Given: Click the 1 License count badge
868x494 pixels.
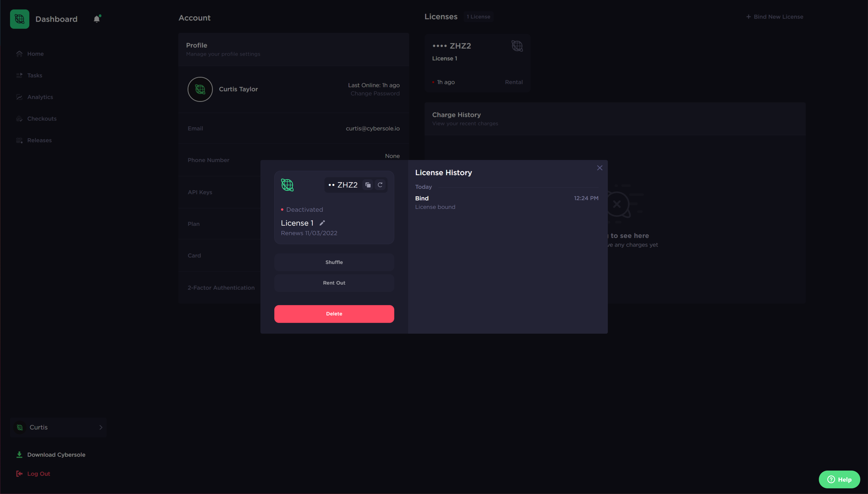Looking at the screenshot, I should coord(478,17).
